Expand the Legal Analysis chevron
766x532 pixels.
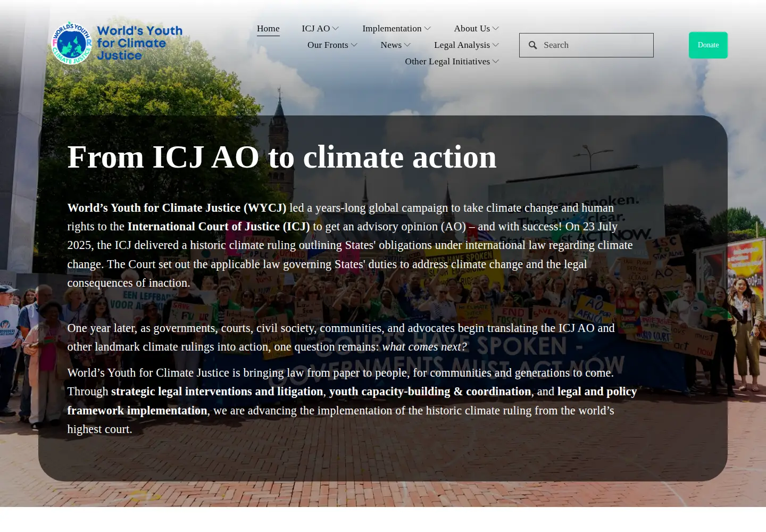coord(496,45)
